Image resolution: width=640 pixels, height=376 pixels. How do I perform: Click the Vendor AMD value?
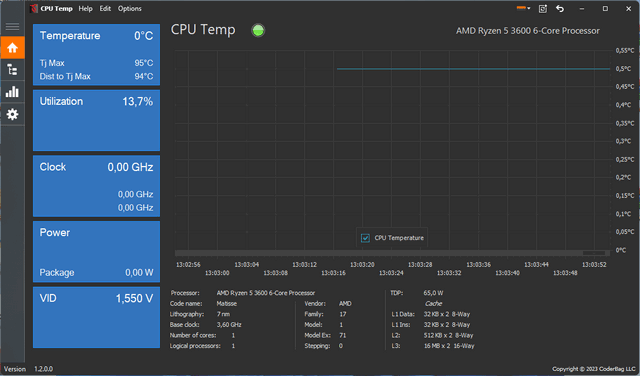pyautogui.click(x=345, y=304)
